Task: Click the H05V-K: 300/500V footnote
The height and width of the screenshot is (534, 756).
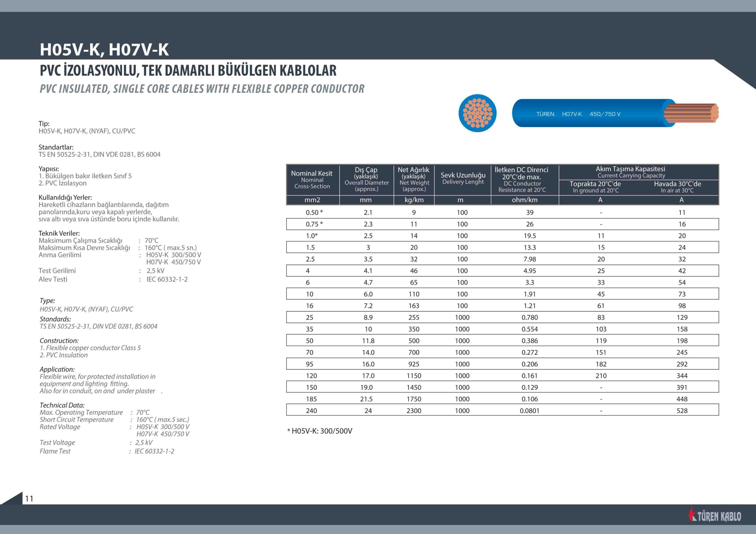Action: point(320,431)
